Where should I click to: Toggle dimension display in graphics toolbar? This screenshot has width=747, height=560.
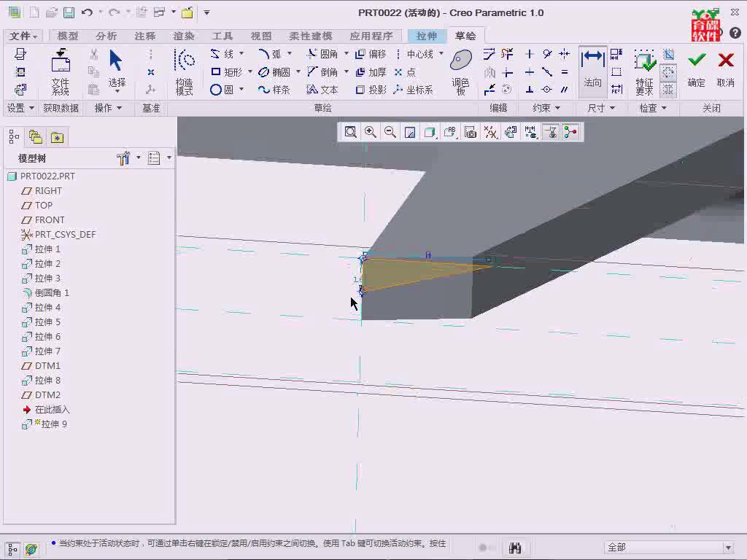530,132
